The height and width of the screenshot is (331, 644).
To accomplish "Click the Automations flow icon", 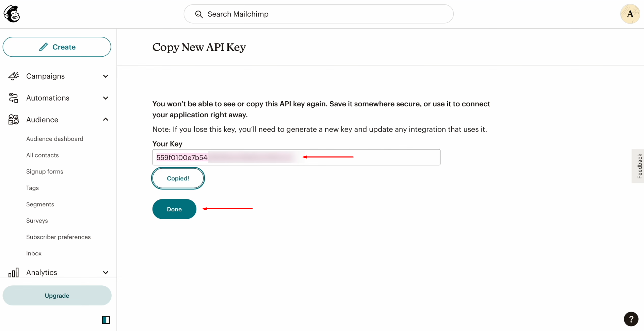I will pyautogui.click(x=14, y=98).
